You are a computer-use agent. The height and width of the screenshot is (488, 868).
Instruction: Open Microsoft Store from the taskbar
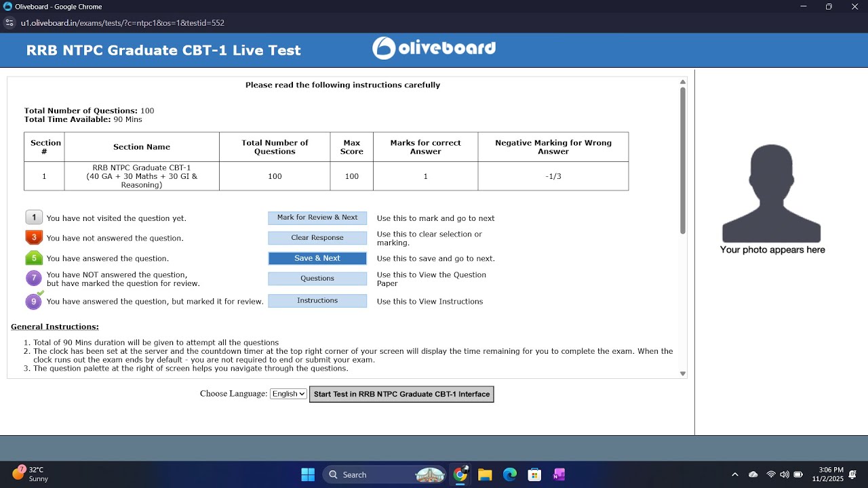534,474
